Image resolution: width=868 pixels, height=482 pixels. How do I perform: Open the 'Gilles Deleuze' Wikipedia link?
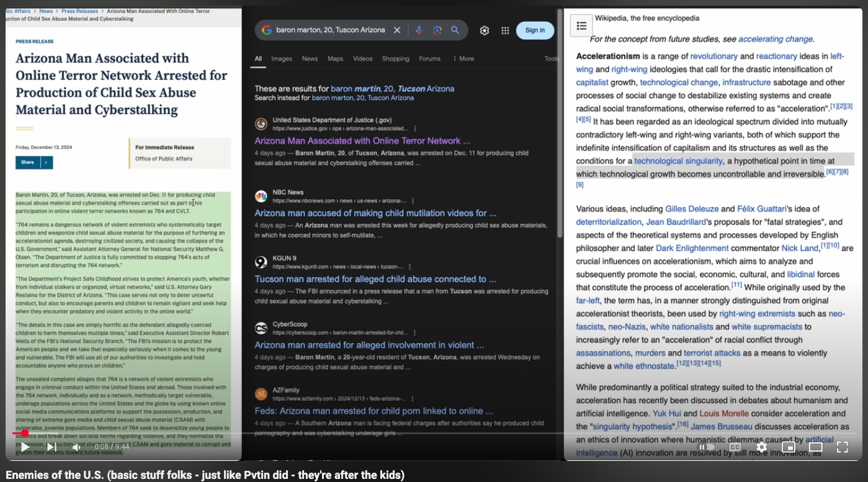click(692, 209)
